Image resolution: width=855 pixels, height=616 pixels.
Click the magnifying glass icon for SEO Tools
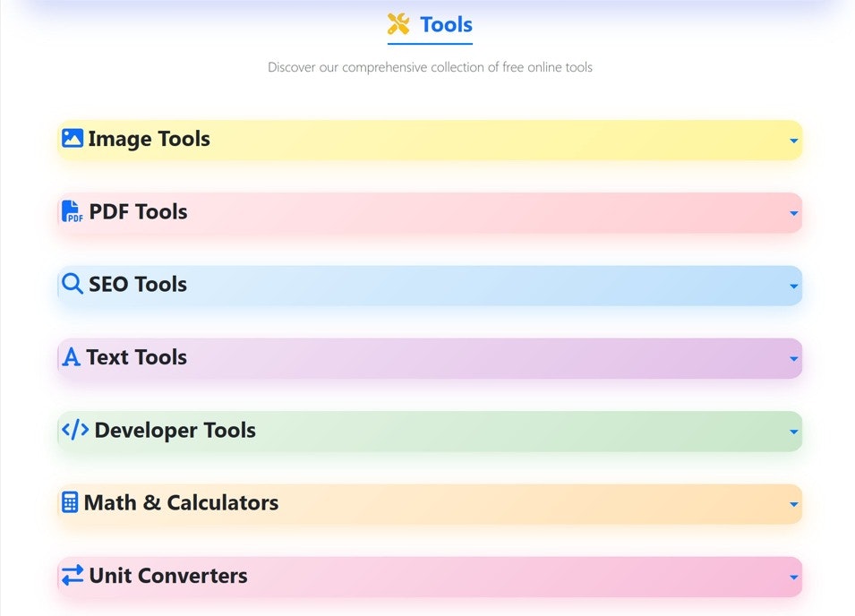point(71,284)
